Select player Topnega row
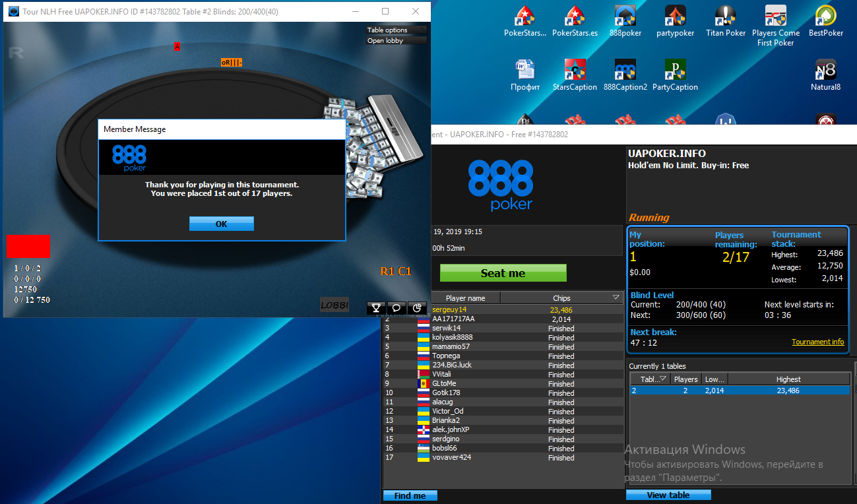The height and width of the screenshot is (504, 857). tap(503, 356)
